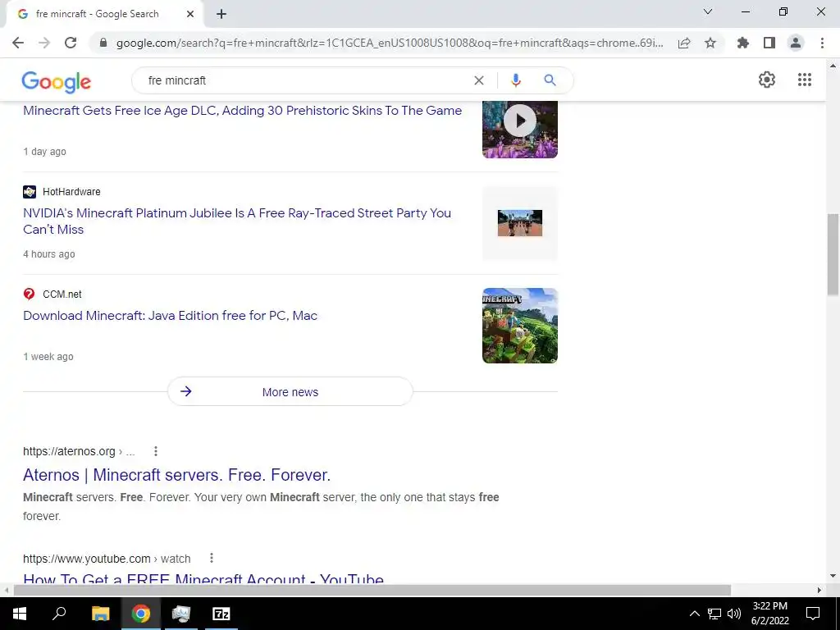Open the network status tray icon
Screen dimensions: 840x630
(x=714, y=614)
